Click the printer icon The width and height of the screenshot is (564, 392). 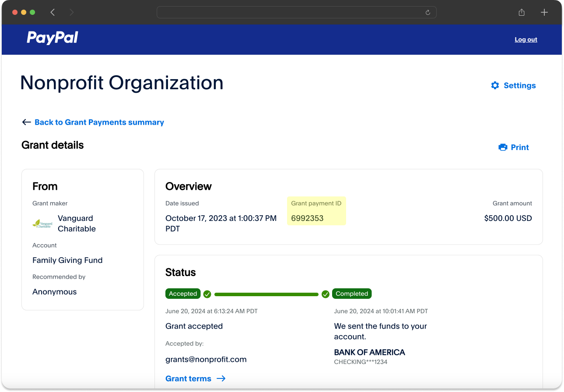click(503, 147)
